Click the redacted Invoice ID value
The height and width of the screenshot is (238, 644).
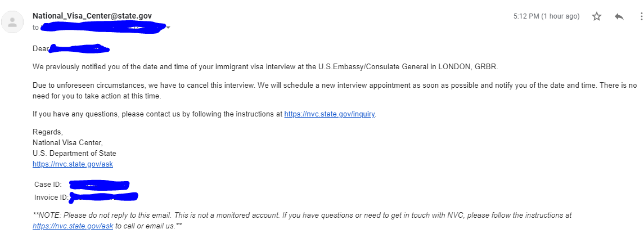(x=103, y=197)
